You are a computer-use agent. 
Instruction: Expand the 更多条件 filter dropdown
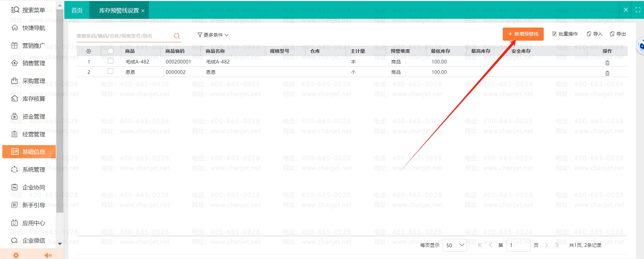pos(213,35)
